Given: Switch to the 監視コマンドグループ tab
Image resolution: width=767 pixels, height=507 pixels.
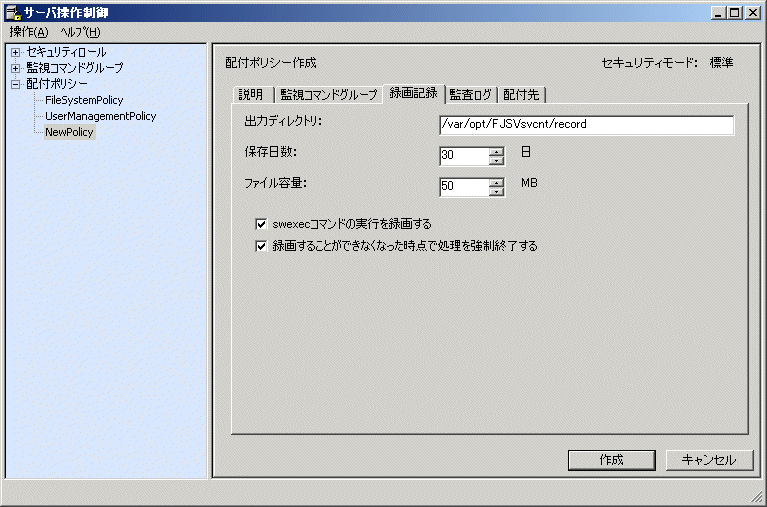Looking at the screenshot, I should click(x=329, y=94).
